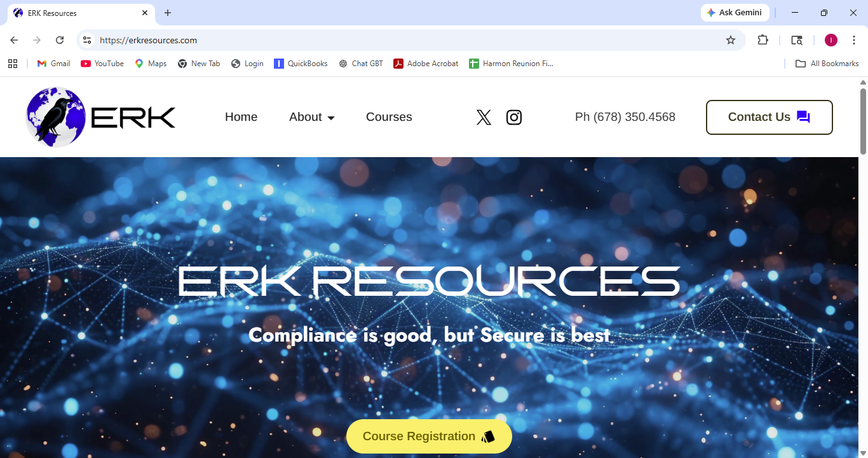Bookmark this page with the star icon

pyautogui.click(x=731, y=39)
